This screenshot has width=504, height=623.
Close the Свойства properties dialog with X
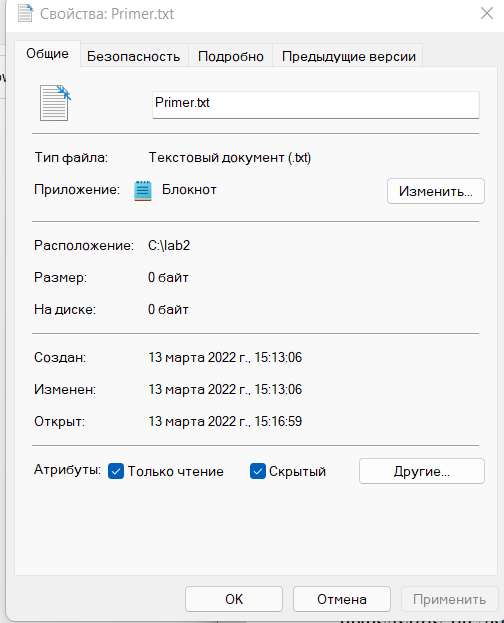point(487,13)
